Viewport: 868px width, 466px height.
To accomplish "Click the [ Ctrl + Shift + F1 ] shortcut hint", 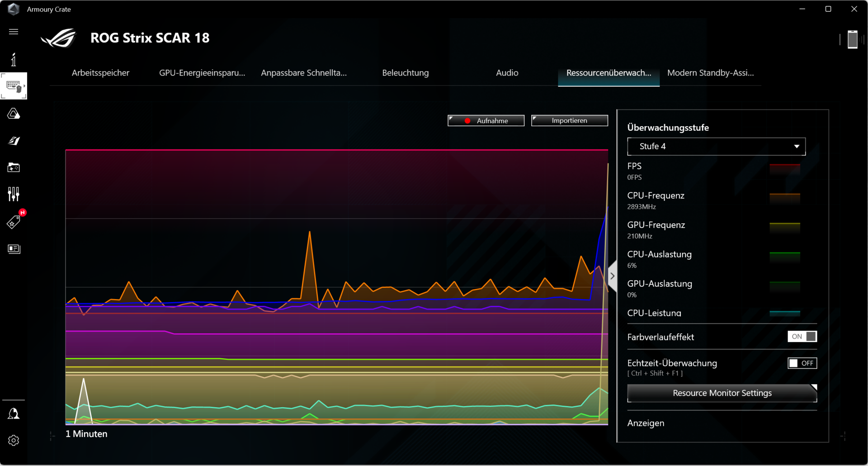I will pos(655,373).
